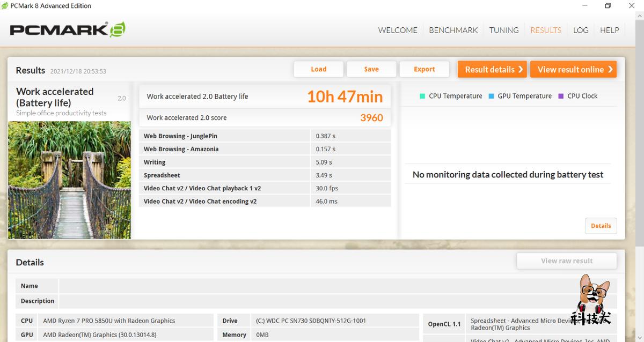Image resolution: width=644 pixels, height=342 pixels.
Task: Go to the TUNING tab
Action: (x=503, y=30)
